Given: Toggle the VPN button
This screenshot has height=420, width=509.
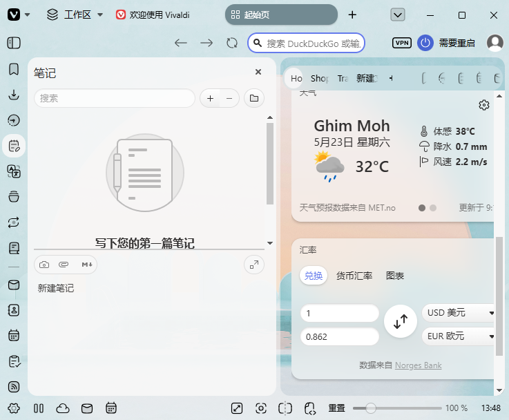Looking at the screenshot, I should pyautogui.click(x=402, y=43).
